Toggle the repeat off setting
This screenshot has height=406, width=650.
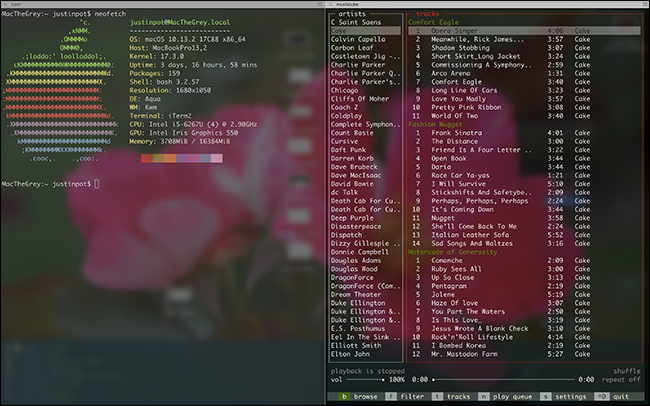622,380
